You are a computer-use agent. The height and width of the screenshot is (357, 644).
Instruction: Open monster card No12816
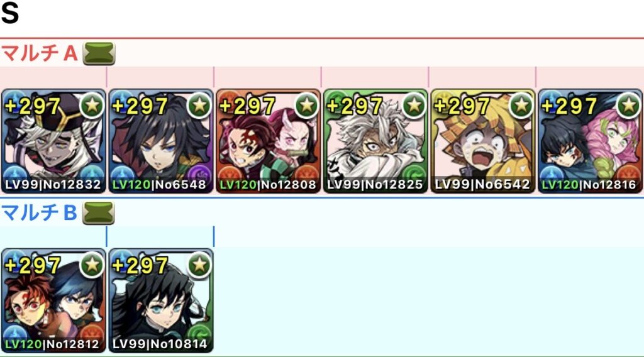pos(590,141)
